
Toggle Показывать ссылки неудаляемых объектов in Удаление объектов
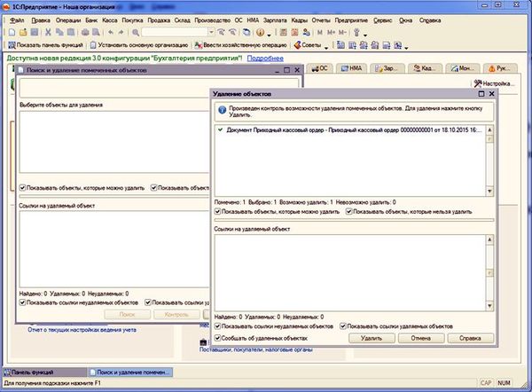(218, 326)
